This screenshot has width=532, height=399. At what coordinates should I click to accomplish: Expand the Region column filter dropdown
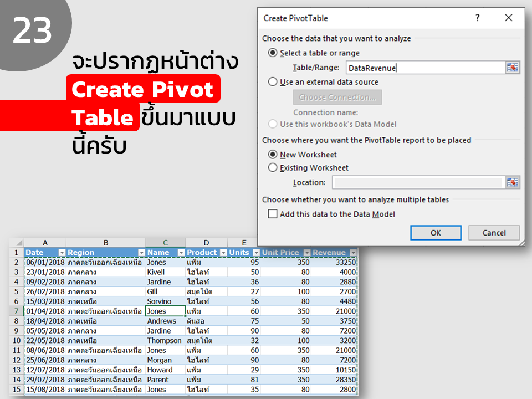pyautogui.click(x=141, y=253)
